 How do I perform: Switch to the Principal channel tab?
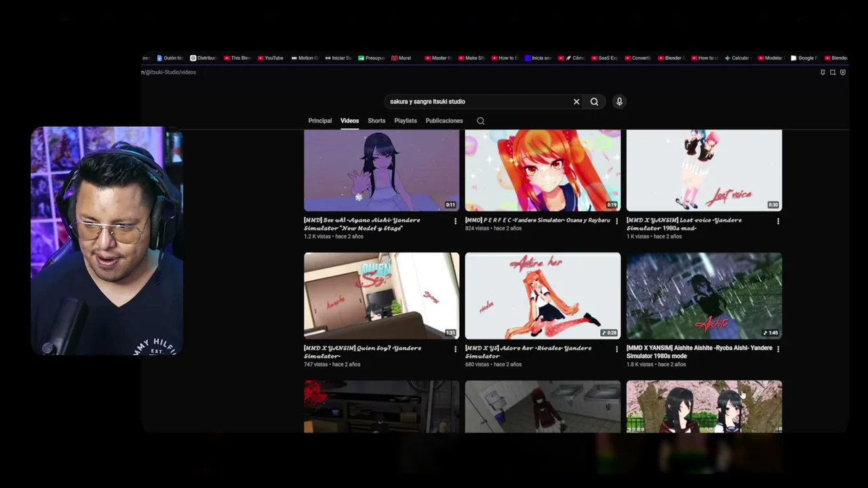pos(320,121)
